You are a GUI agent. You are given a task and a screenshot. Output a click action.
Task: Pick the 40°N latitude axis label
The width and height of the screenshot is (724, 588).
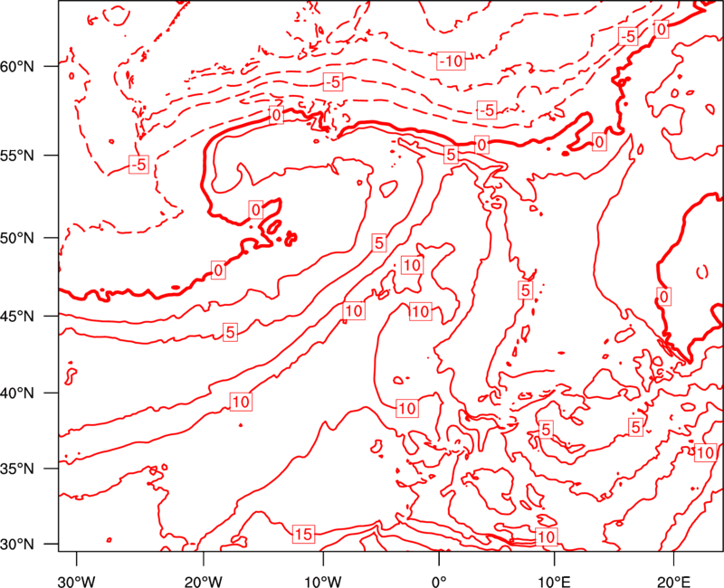coord(17,394)
